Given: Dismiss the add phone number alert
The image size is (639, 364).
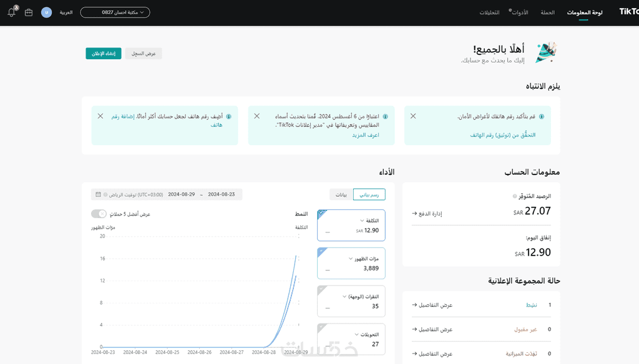Looking at the screenshot, I should [100, 116].
